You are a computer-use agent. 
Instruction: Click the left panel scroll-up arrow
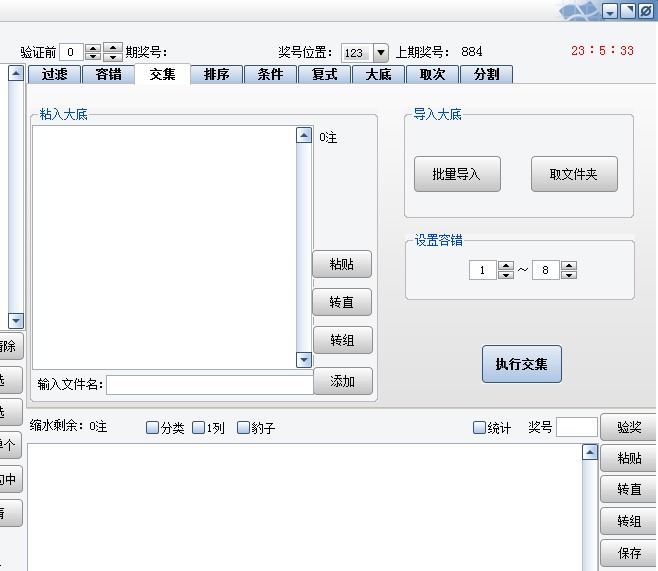pos(15,73)
